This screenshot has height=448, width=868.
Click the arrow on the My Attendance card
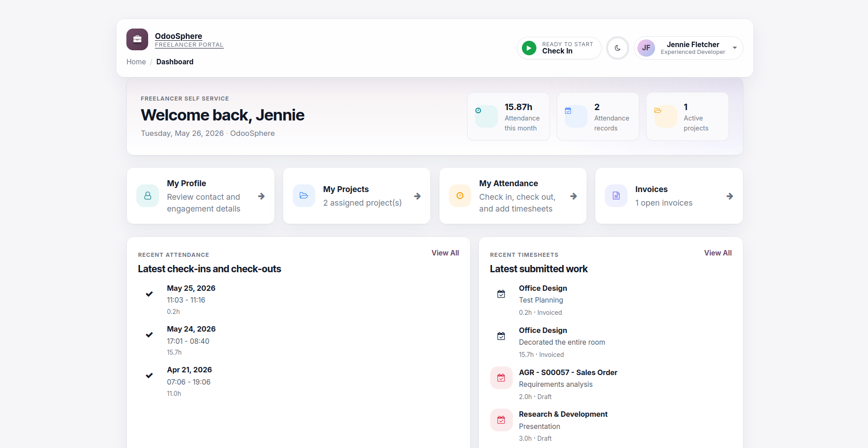(x=574, y=196)
